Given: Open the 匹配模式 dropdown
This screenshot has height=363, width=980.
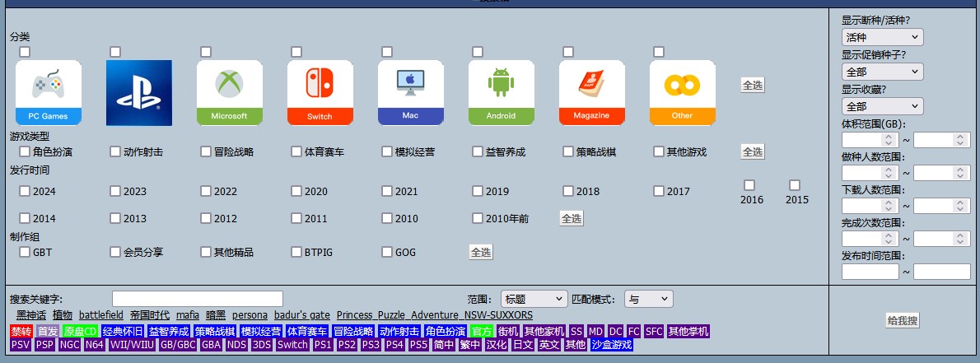Looking at the screenshot, I should click(x=649, y=300).
